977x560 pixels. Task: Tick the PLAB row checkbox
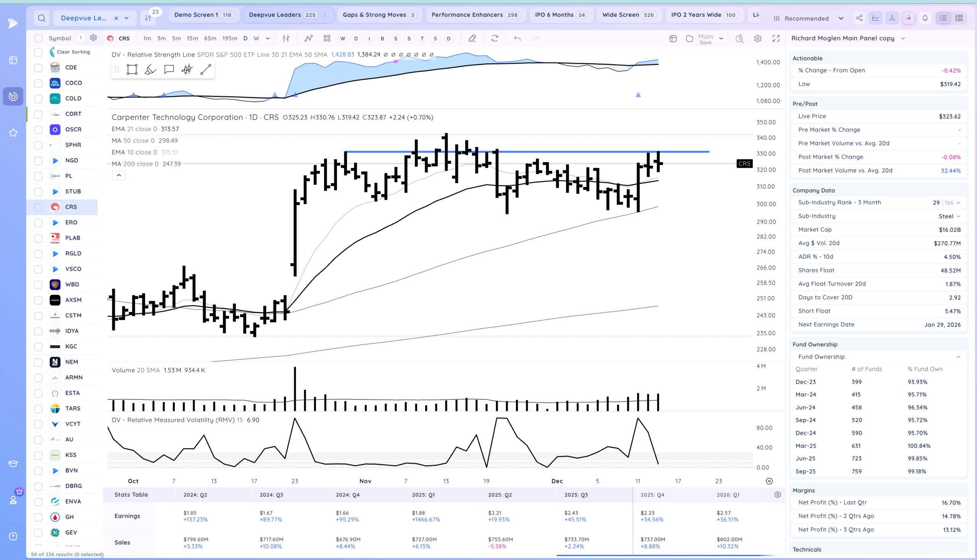point(38,238)
